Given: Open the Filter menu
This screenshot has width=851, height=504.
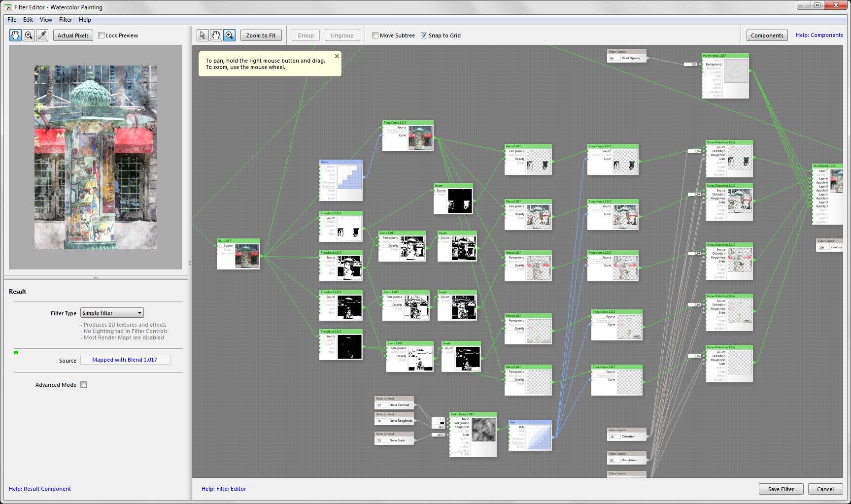Looking at the screenshot, I should [66, 20].
